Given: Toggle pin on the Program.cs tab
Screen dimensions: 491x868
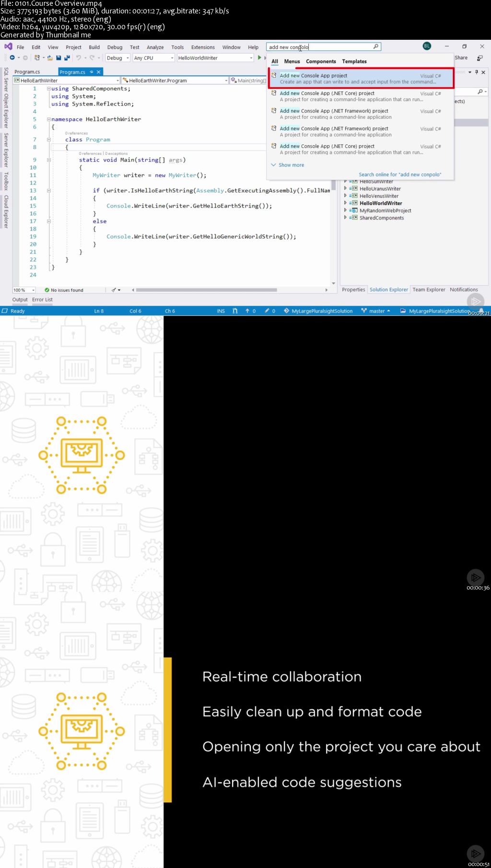Looking at the screenshot, I should pos(91,72).
